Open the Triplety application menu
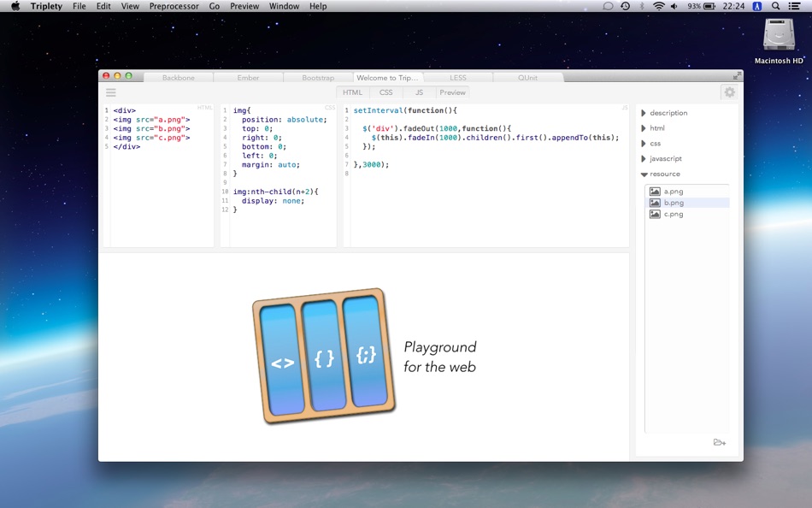 point(46,6)
